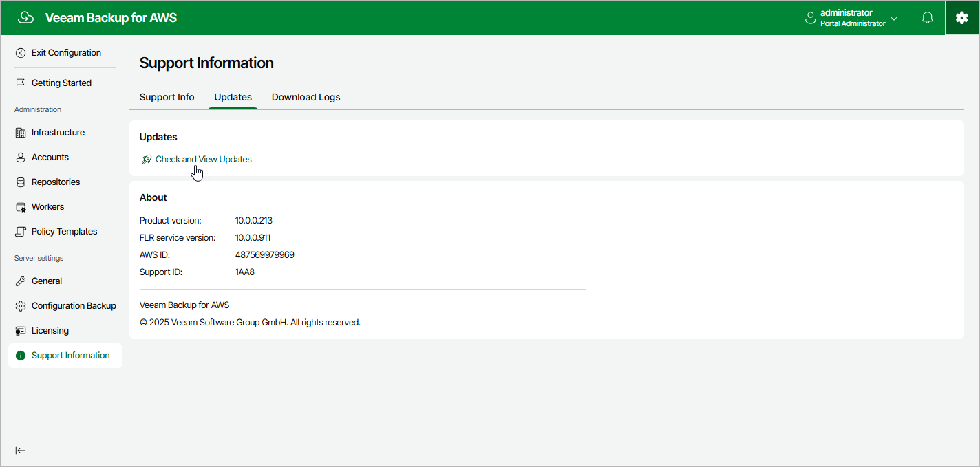
Task: Click Veeam Backup for AWS text under About
Action: 184,305
